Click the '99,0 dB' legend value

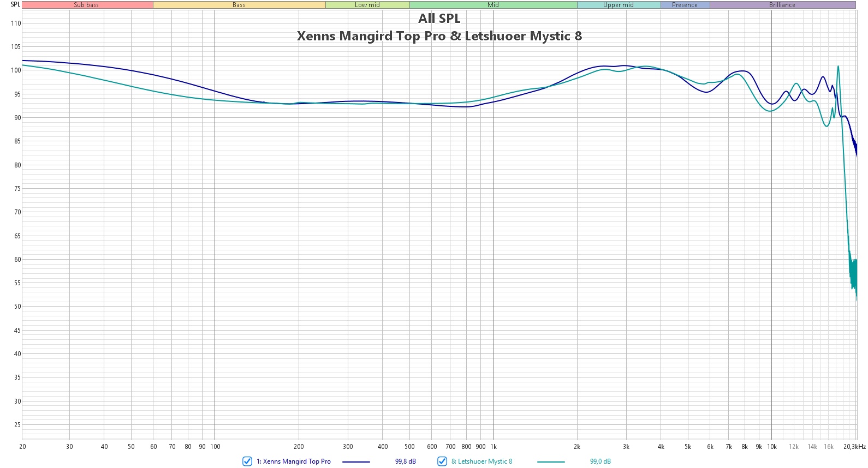pos(601,461)
